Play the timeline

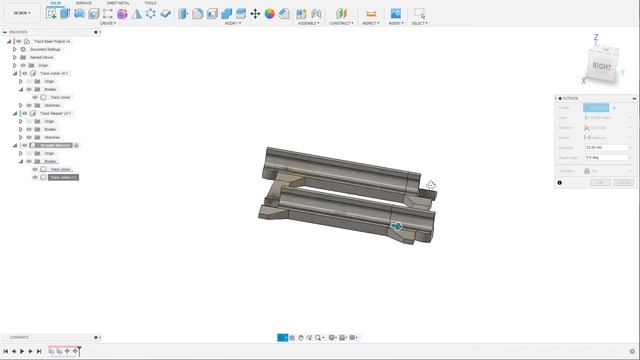[x=22, y=351]
